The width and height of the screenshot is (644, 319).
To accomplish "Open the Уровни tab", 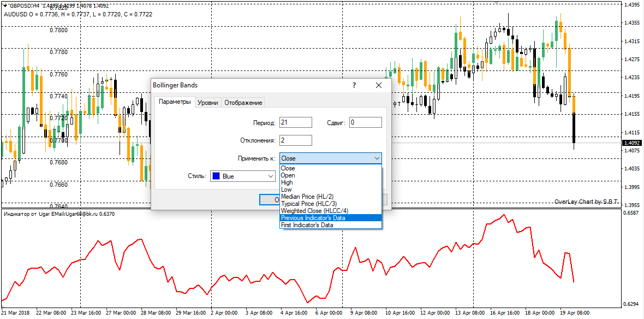I will [208, 103].
